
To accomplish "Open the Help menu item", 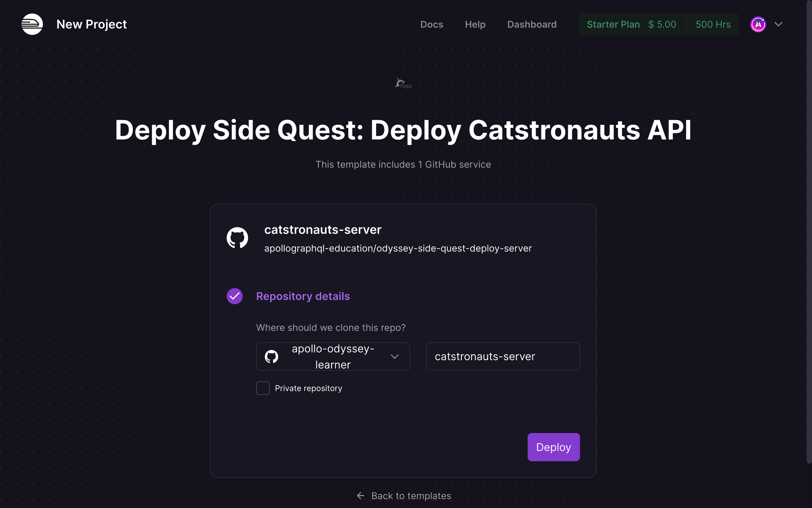I will click(x=475, y=25).
